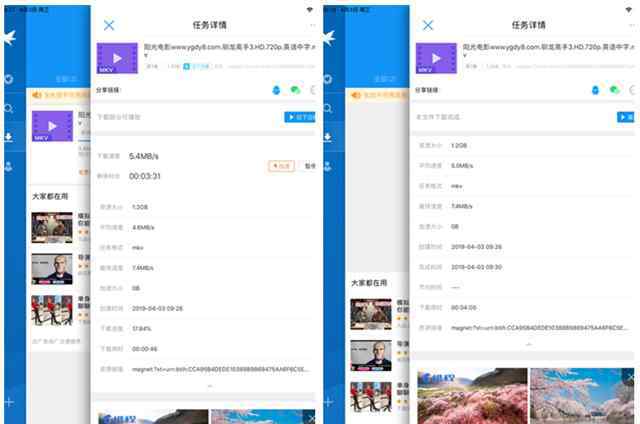Click 17.84% progress value
This screenshot has width=640, height=424.
[x=142, y=329]
